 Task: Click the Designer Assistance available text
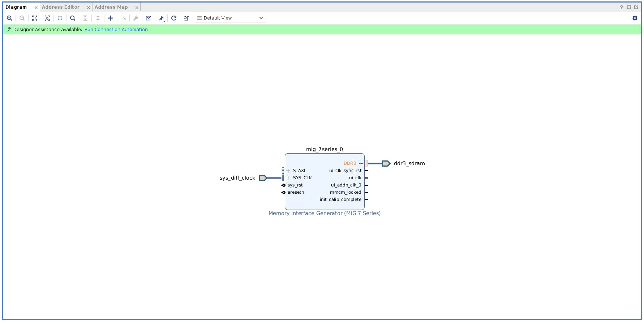[48, 30]
